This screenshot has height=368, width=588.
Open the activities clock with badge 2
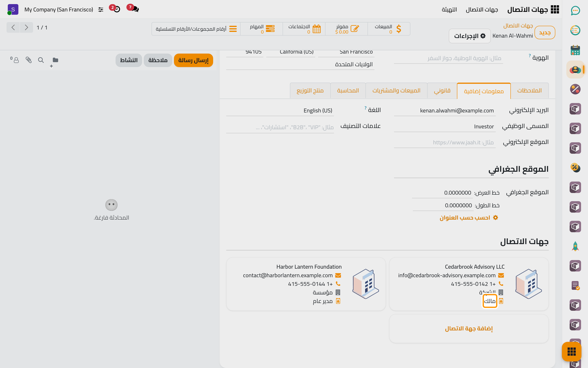[115, 9]
